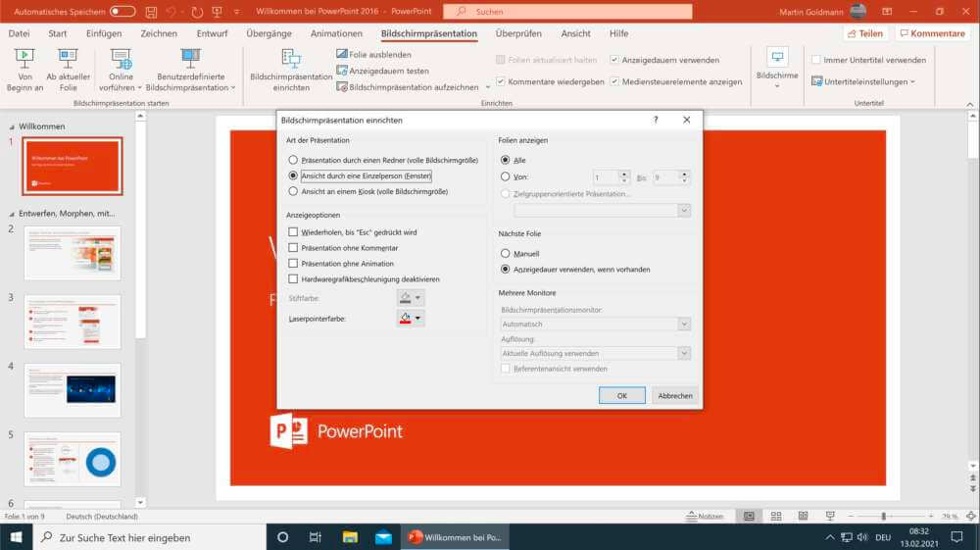Open File Explorer from taskbar
The image size is (980, 550).
tap(350, 537)
